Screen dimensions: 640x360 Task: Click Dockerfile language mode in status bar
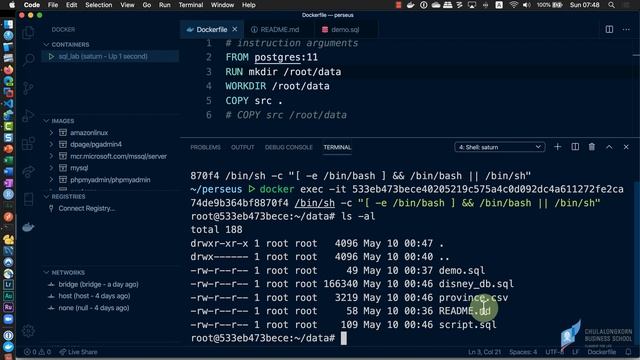click(602, 352)
